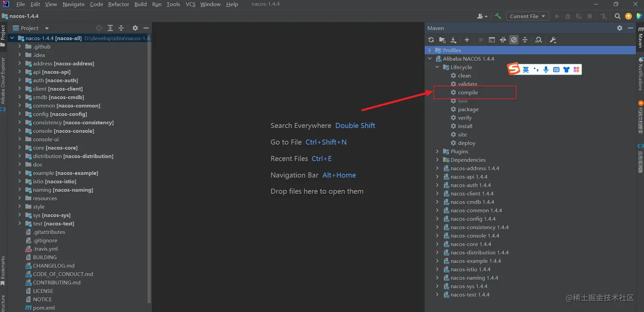Click Sogou microphone voice input icon
644x312 pixels.
click(x=546, y=69)
